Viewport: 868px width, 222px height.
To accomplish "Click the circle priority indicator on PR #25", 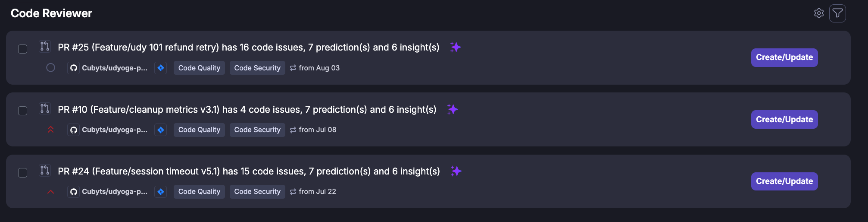I will click(x=50, y=67).
